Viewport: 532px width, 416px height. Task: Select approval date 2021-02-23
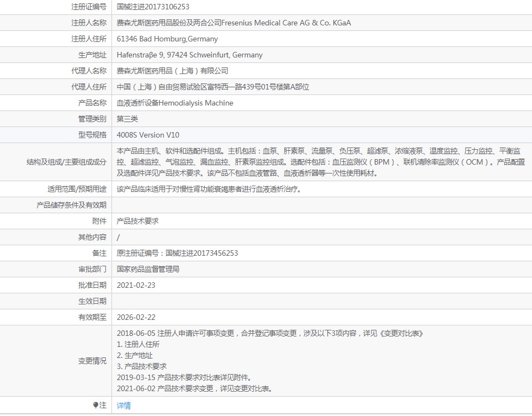coord(136,285)
